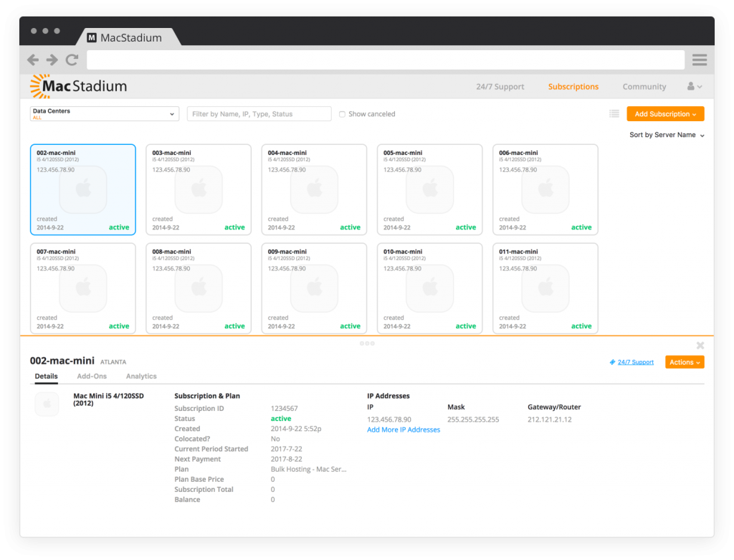Reload the page with refresh icon
Image resolution: width=734 pixels, height=560 pixels.
click(x=72, y=60)
